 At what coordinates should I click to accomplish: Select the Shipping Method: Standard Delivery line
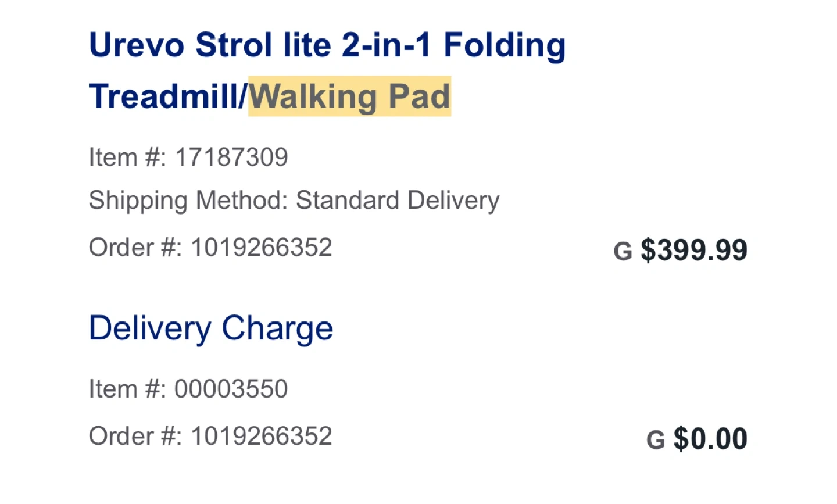[294, 201]
